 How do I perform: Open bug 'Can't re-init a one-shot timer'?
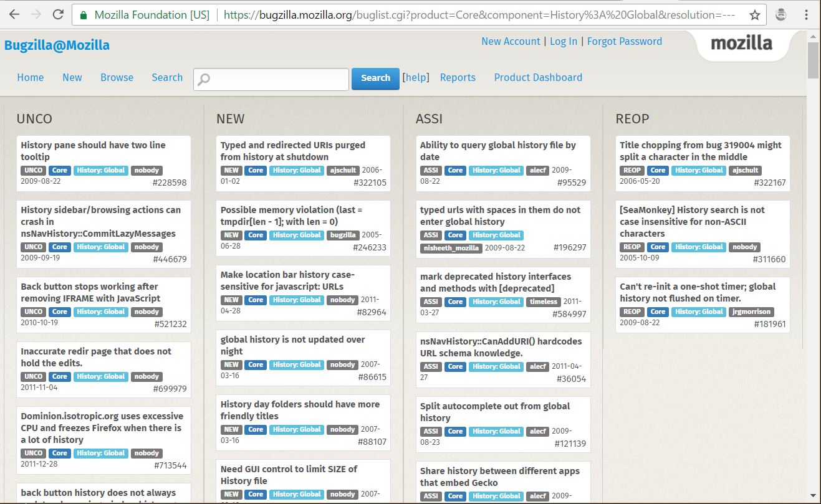[x=698, y=292]
